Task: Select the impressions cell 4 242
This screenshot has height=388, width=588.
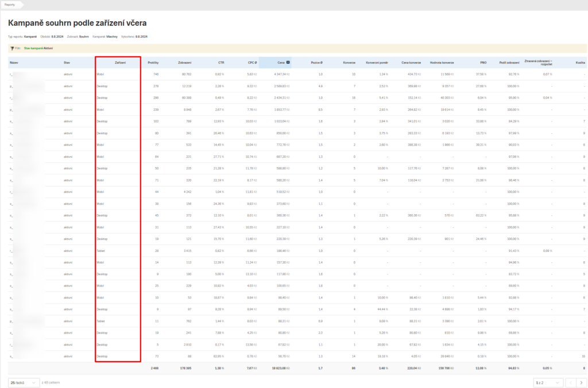Action: 187,192
